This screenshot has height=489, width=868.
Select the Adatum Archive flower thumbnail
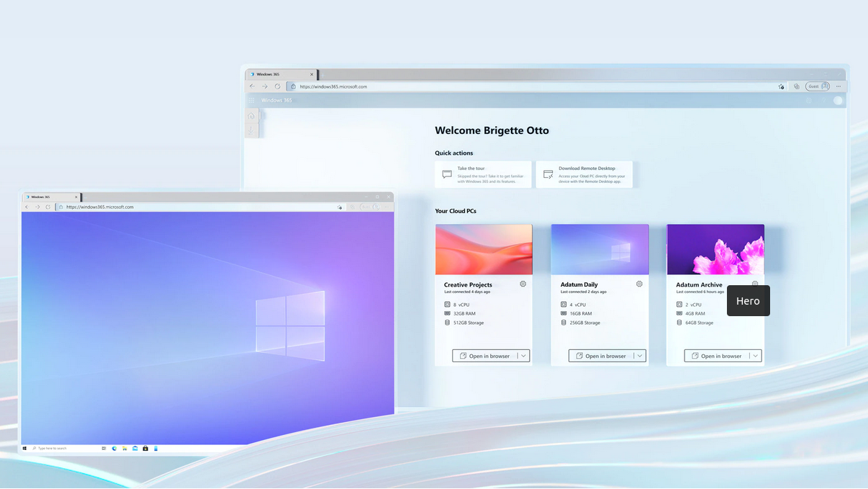point(715,249)
